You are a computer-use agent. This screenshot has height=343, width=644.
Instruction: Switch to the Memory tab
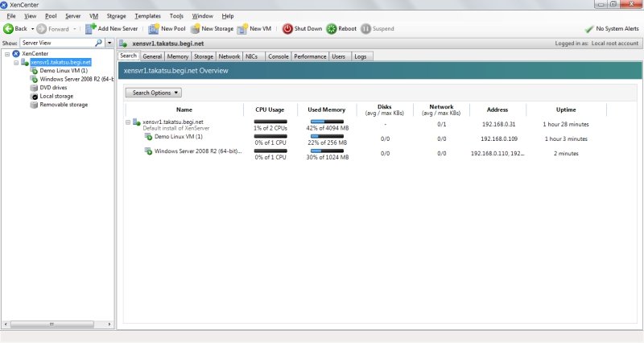177,56
